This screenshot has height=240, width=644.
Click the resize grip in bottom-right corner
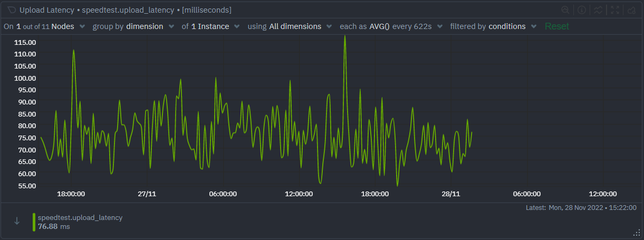tap(636, 233)
